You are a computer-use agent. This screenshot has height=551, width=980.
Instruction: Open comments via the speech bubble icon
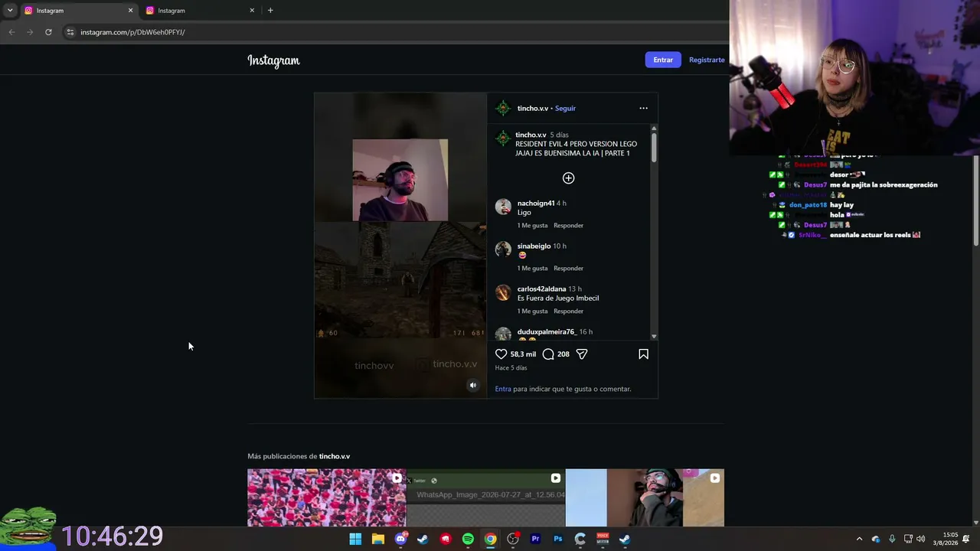(548, 354)
